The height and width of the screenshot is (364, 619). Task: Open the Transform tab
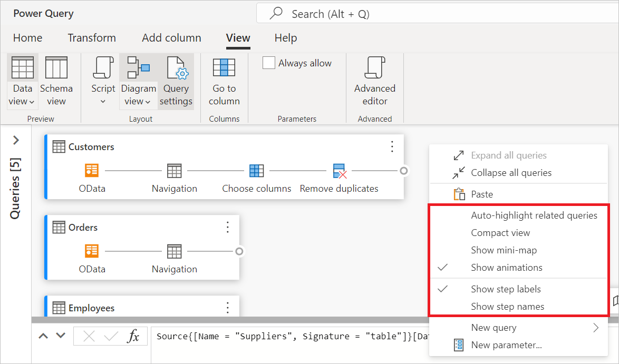[x=92, y=38]
